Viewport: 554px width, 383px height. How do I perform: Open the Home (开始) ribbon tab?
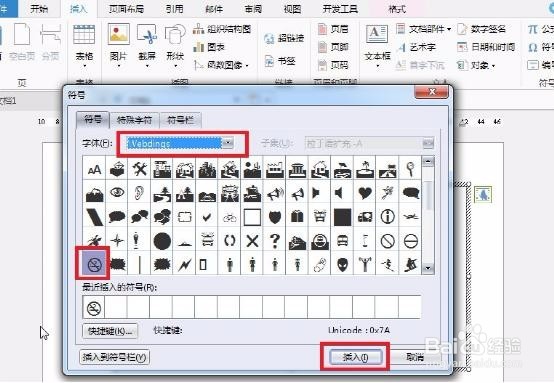coord(39,8)
